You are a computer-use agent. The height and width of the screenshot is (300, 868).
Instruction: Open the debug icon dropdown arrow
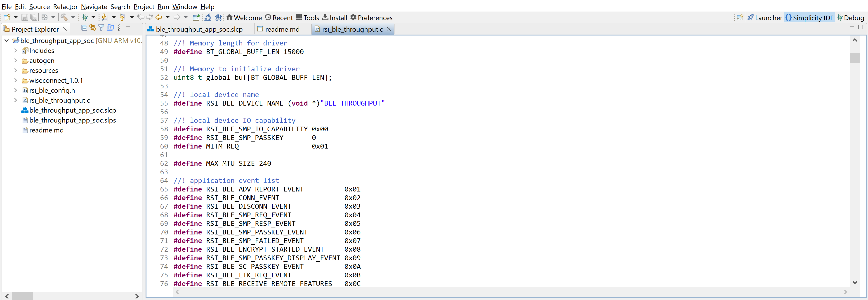(x=93, y=17)
